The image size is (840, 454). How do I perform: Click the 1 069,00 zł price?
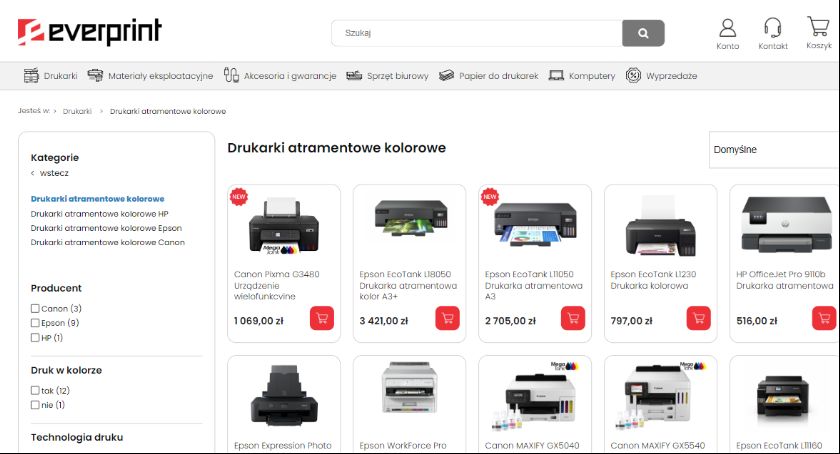[259, 321]
